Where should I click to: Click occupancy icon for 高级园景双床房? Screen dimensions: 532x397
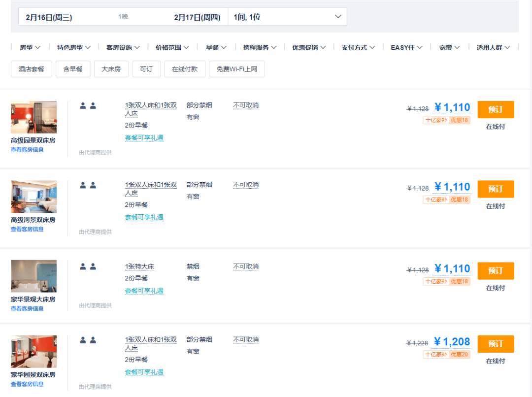click(88, 106)
